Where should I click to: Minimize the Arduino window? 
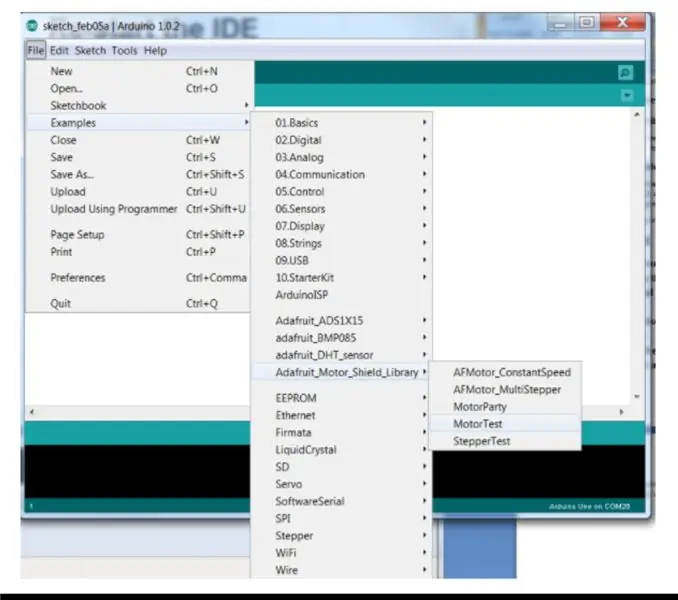coord(560,22)
